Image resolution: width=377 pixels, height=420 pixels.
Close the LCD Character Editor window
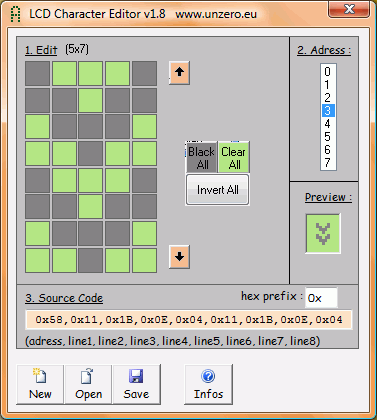[x=349, y=9]
